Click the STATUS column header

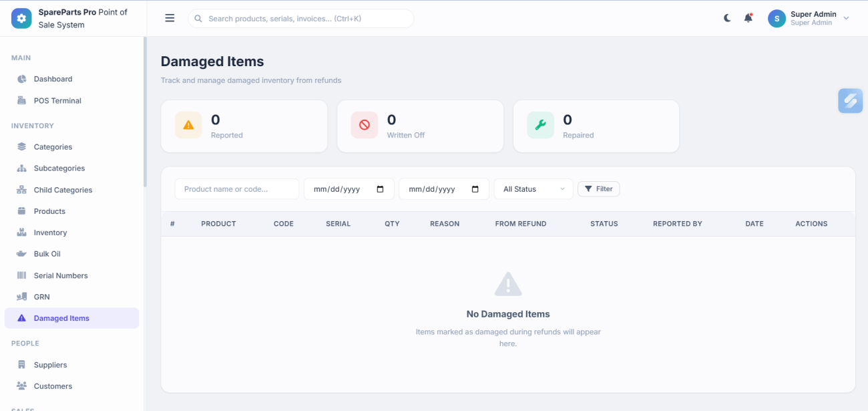(x=604, y=224)
